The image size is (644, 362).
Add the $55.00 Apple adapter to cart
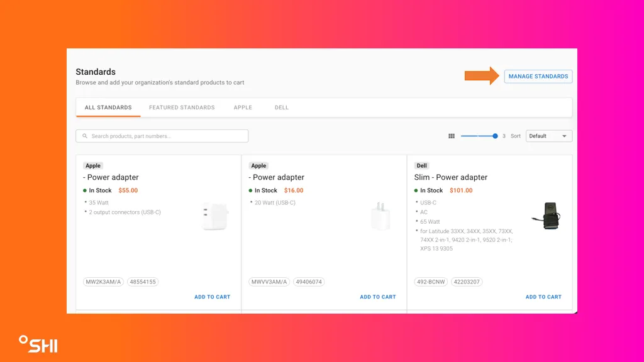[212, 297]
